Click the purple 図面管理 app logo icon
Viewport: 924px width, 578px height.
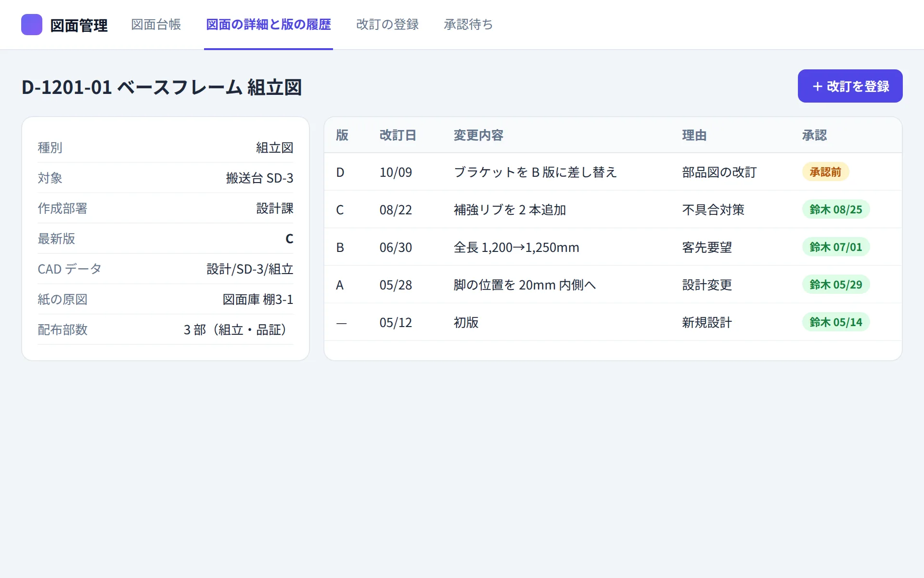coord(32,25)
